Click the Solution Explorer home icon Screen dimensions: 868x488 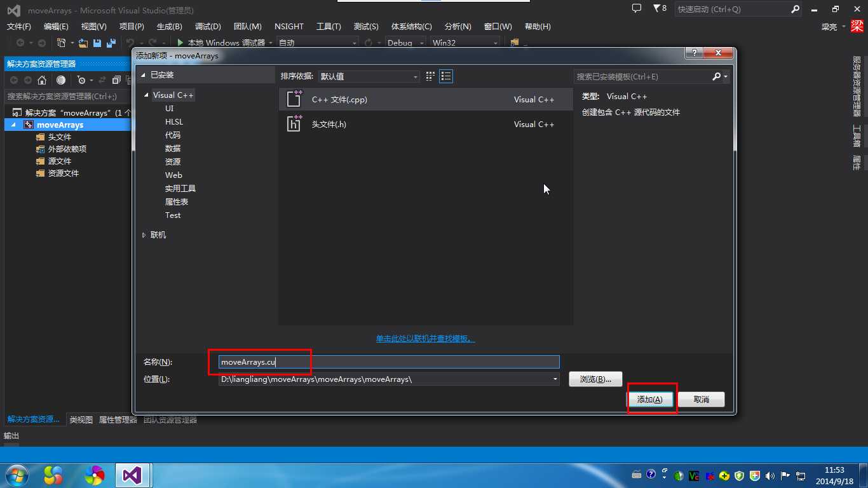coord(42,80)
